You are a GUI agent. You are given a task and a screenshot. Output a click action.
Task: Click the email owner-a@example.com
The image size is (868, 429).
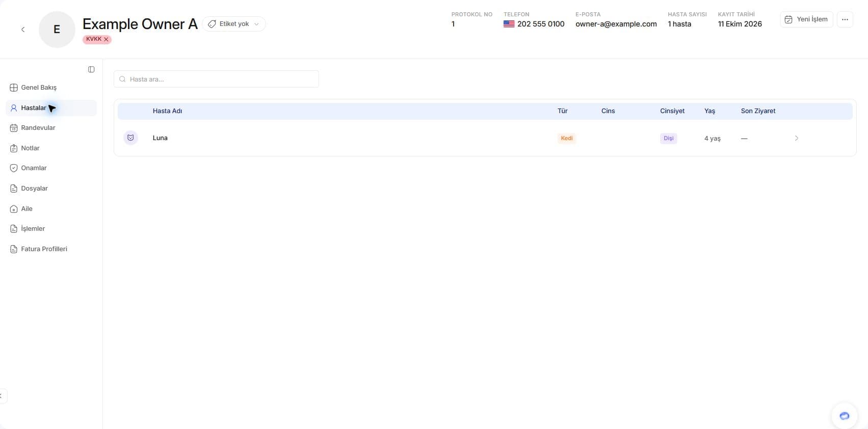pos(616,24)
